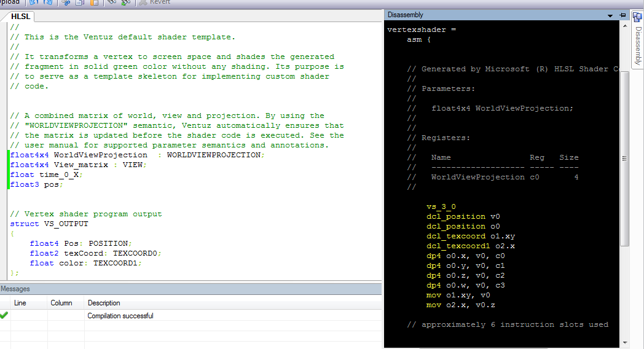Select the HLSL tab
This screenshot has width=644, height=349.
[21, 17]
